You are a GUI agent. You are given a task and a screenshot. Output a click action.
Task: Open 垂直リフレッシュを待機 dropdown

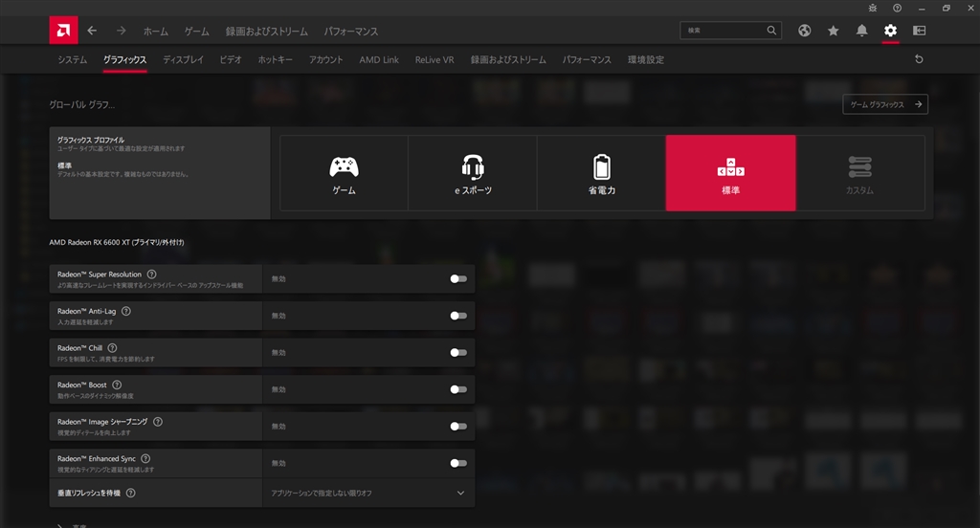coord(368,493)
